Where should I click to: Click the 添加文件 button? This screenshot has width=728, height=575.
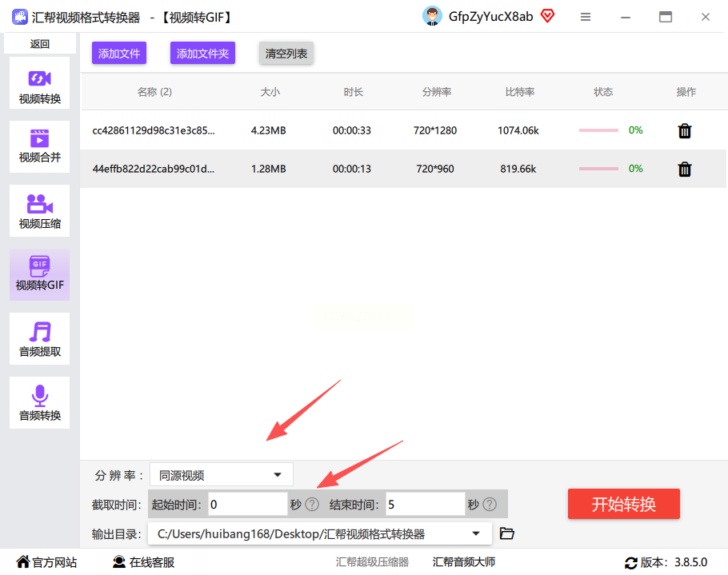pyautogui.click(x=119, y=54)
